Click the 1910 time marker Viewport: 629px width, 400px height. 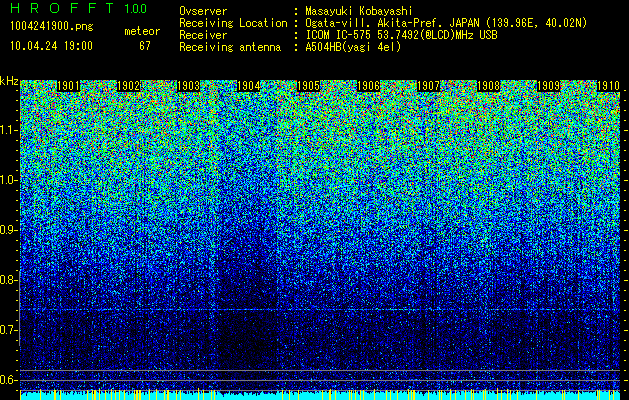coord(608,86)
